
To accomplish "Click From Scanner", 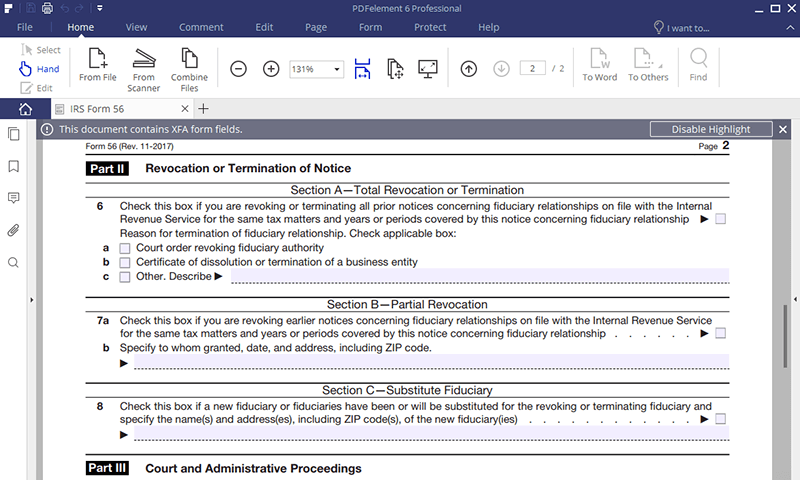I will coord(143,70).
